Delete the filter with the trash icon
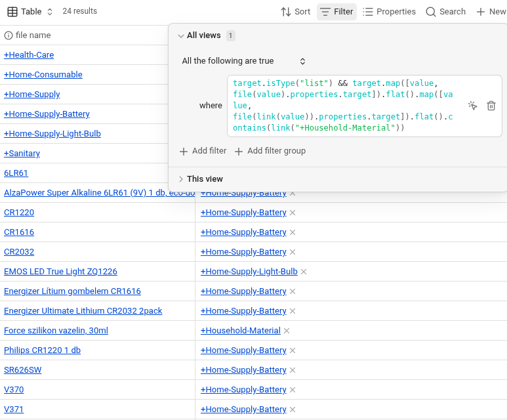Screen dimensions: 507x420 (491, 106)
